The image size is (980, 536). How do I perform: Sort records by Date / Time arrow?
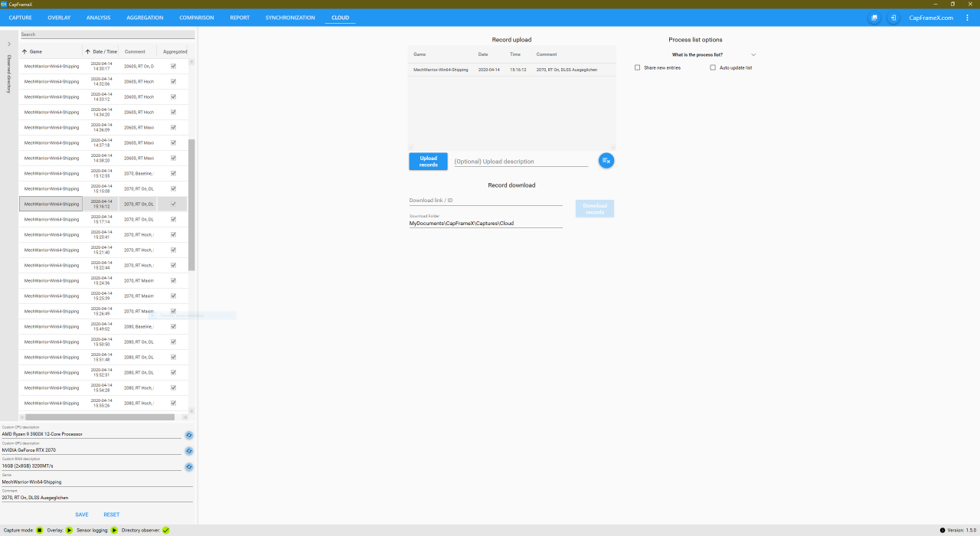(87, 51)
